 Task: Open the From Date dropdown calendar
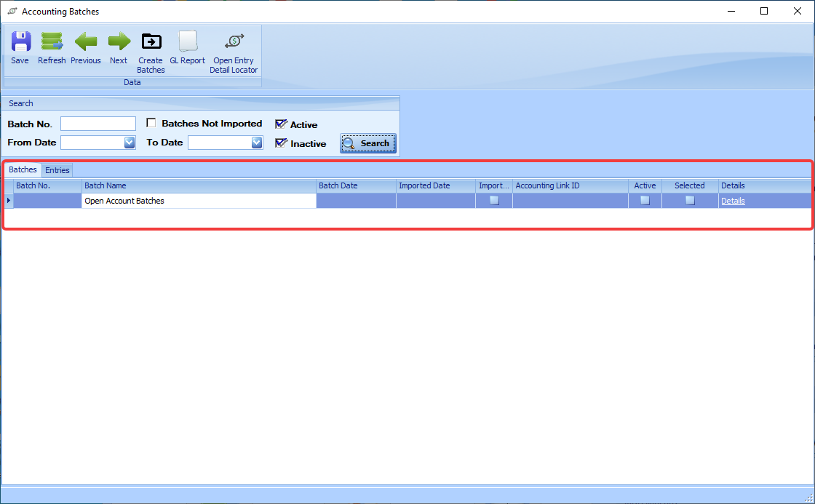(130, 143)
